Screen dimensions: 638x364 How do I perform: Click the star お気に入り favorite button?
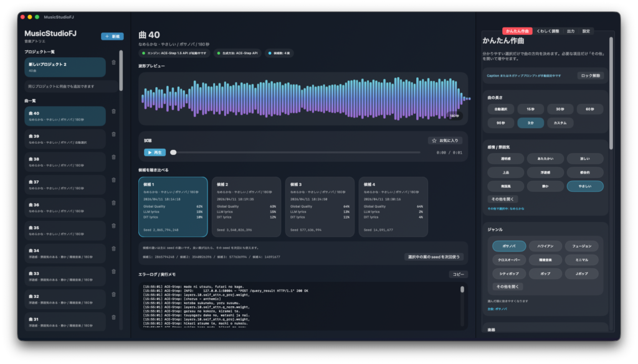(x=445, y=141)
